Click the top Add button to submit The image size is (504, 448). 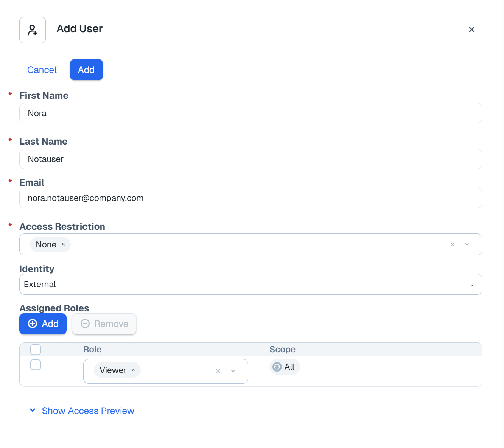click(86, 70)
